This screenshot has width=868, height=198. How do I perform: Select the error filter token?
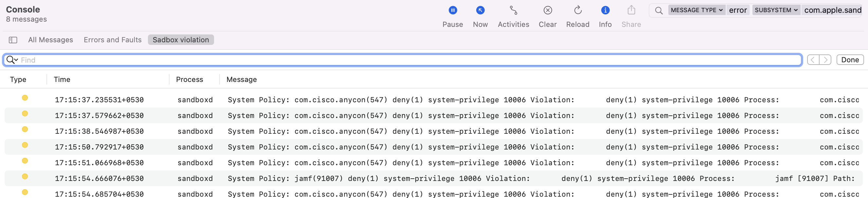738,10
